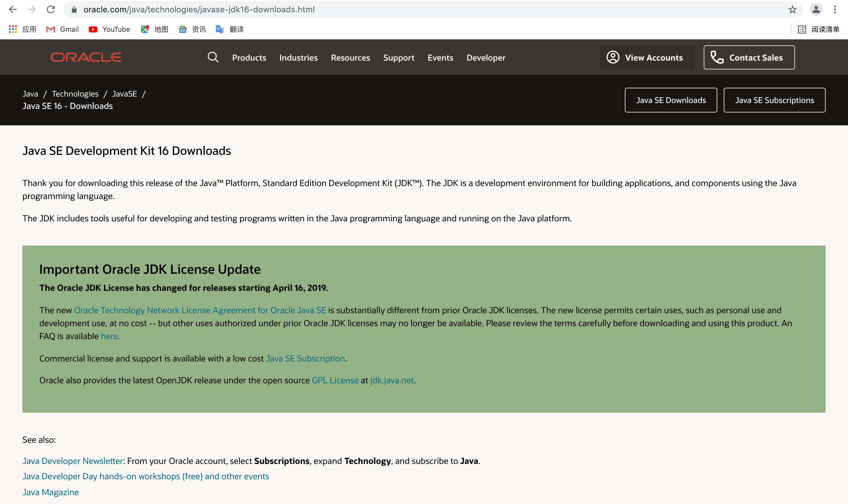Open the Oracle site search
The height and width of the screenshot is (504, 848).
click(213, 57)
